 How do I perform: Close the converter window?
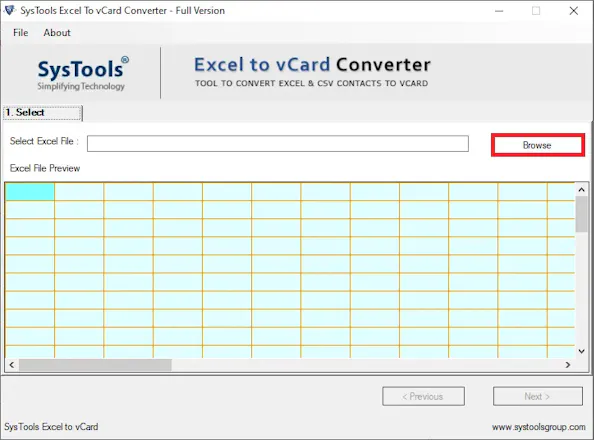(x=574, y=11)
